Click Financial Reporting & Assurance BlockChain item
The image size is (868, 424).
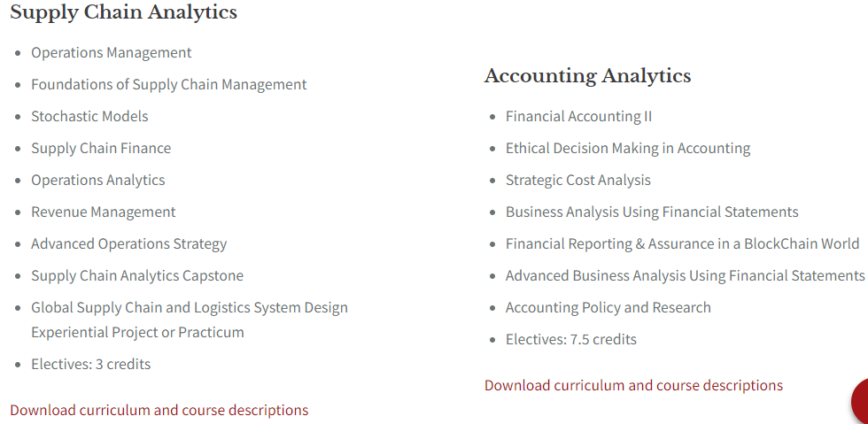(x=682, y=244)
